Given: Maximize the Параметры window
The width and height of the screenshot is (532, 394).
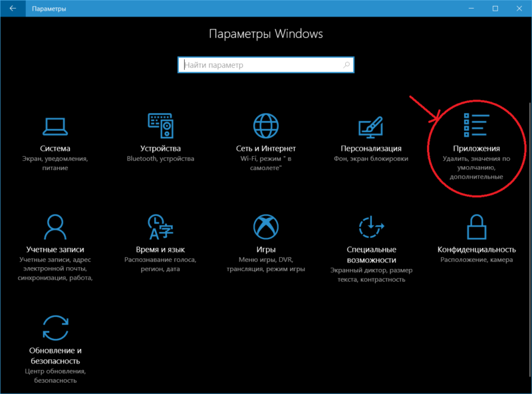Looking at the screenshot, I should (495, 9).
